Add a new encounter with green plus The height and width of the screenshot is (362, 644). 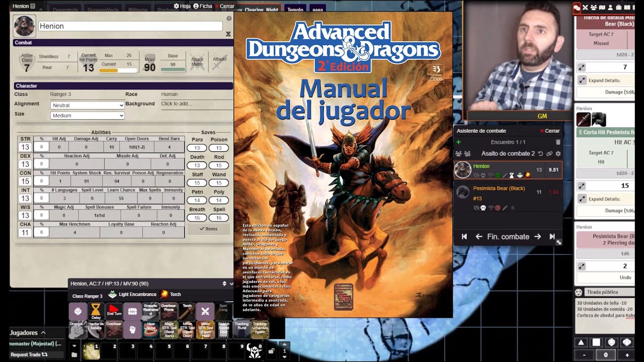coord(458,142)
